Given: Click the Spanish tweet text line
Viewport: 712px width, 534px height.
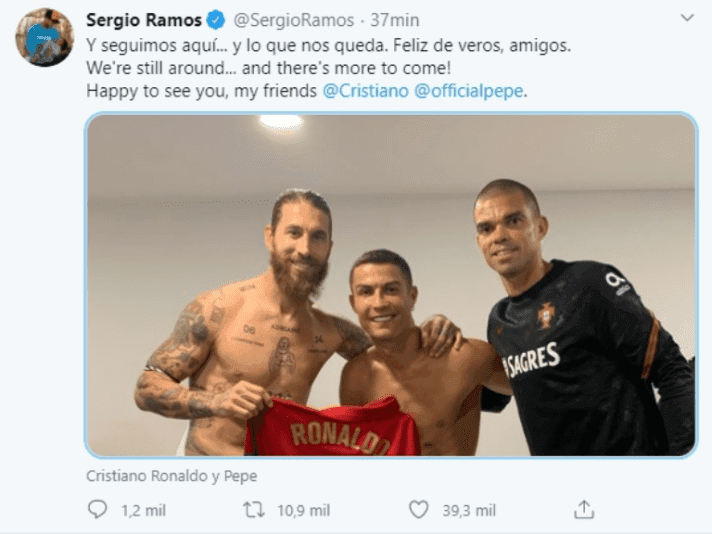Looking at the screenshot, I should tap(329, 45).
